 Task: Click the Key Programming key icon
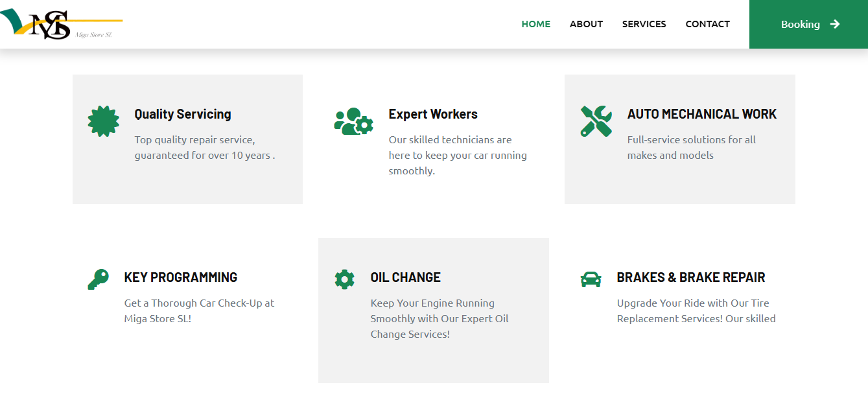[98, 279]
